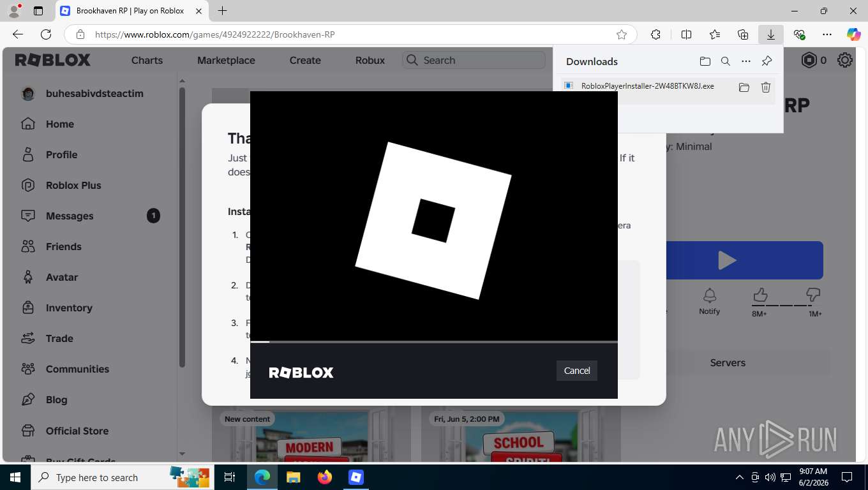Pin the Downloads panel
This screenshot has height=490, width=868.
click(767, 61)
